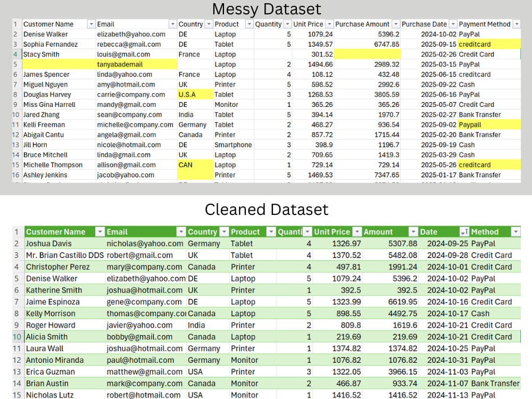Image resolution: width=532 pixels, height=399 pixels.
Task: Select 'Mr. Brian Castillo DDS' name cell
Action: pyautogui.click(x=64, y=255)
